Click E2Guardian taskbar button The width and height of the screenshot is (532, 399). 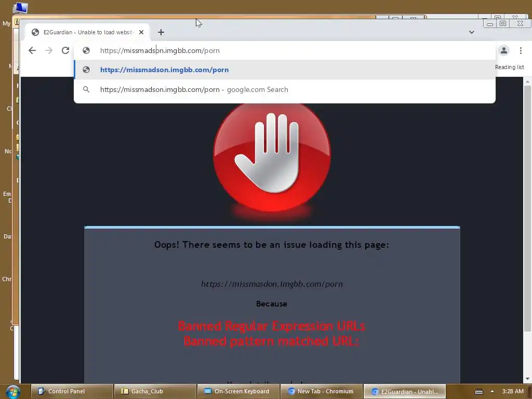pyautogui.click(x=404, y=391)
